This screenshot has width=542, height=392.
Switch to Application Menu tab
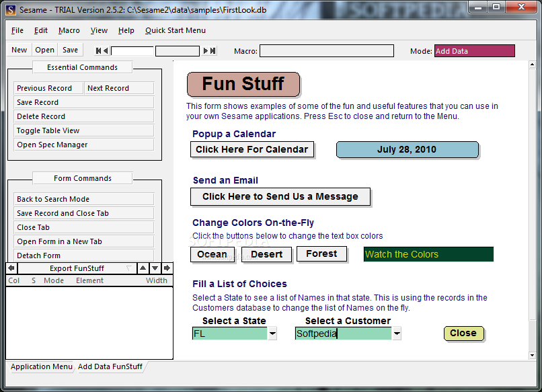click(41, 366)
